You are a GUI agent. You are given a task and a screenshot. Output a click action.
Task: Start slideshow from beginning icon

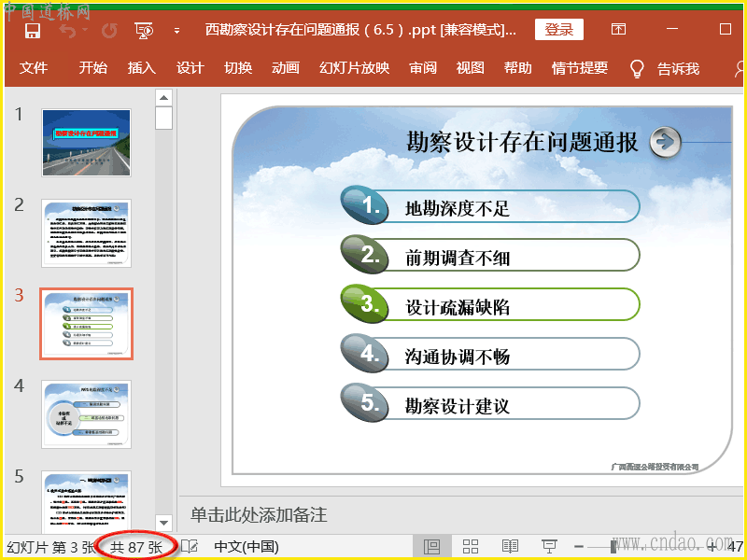(x=144, y=31)
